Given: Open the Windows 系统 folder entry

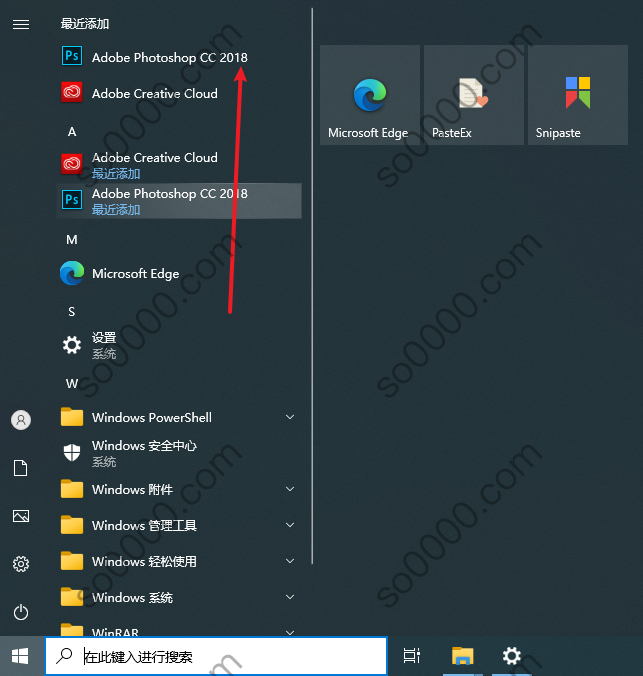Looking at the screenshot, I should pos(179,597).
